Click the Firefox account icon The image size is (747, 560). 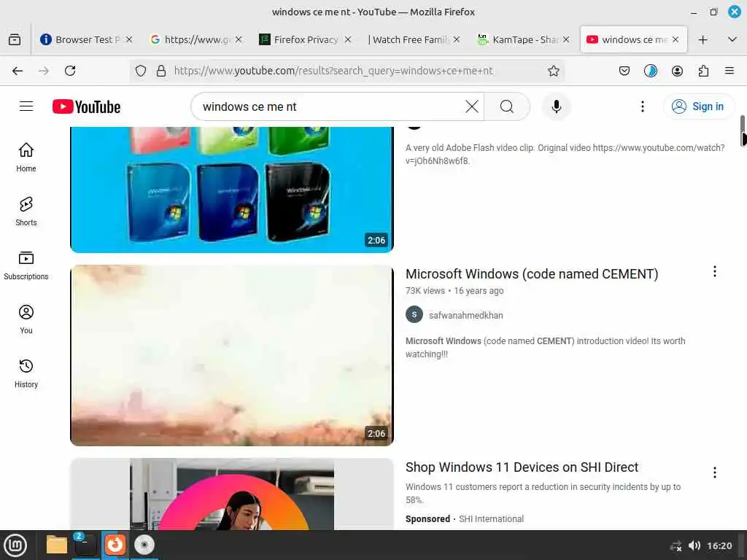pyautogui.click(x=677, y=71)
